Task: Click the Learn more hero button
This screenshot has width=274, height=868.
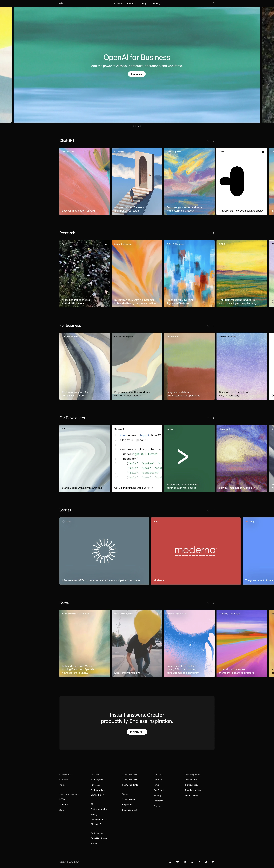Action: tap(137, 74)
